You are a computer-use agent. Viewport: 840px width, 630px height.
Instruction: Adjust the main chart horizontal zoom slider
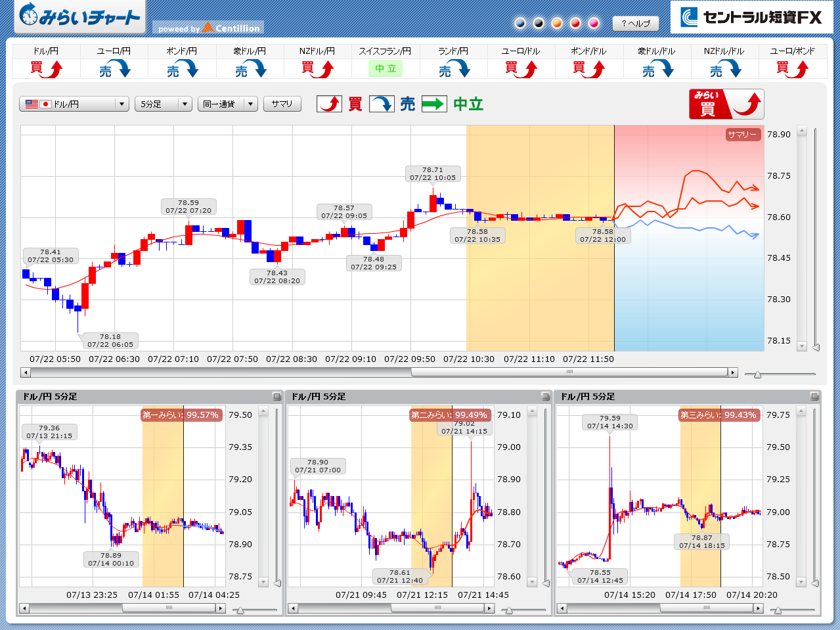(x=757, y=374)
